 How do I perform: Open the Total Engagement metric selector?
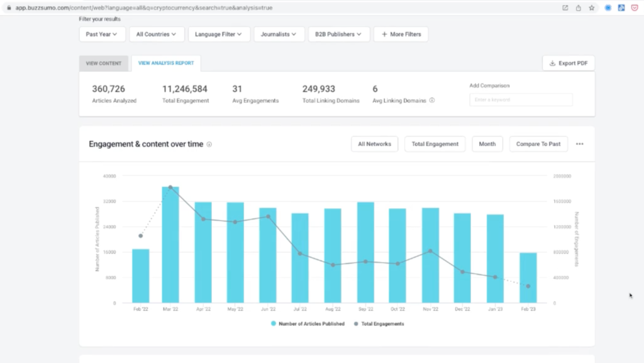point(435,144)
